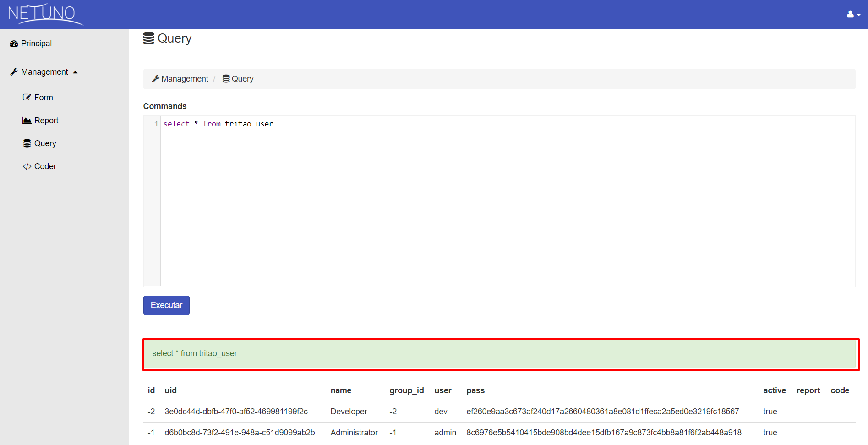Image resolution: width=868 pixels, height=445 pixels.
Task: Click the Query breadcrumb link
Action: (x=242, y=79)
